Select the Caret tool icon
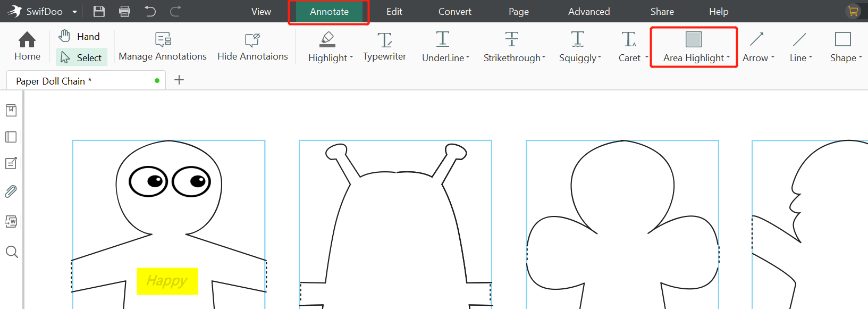The height and width of the screenshot is (309, 868). pos(629,39)
